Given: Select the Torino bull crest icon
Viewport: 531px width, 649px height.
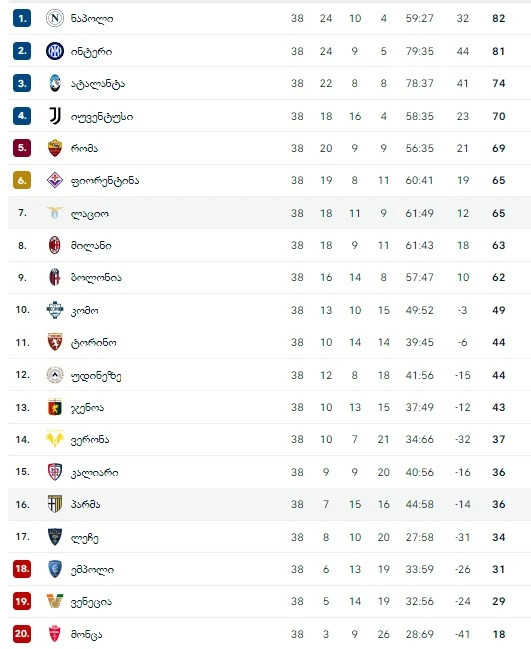Looking at the screenshot, I should point(55,342).
